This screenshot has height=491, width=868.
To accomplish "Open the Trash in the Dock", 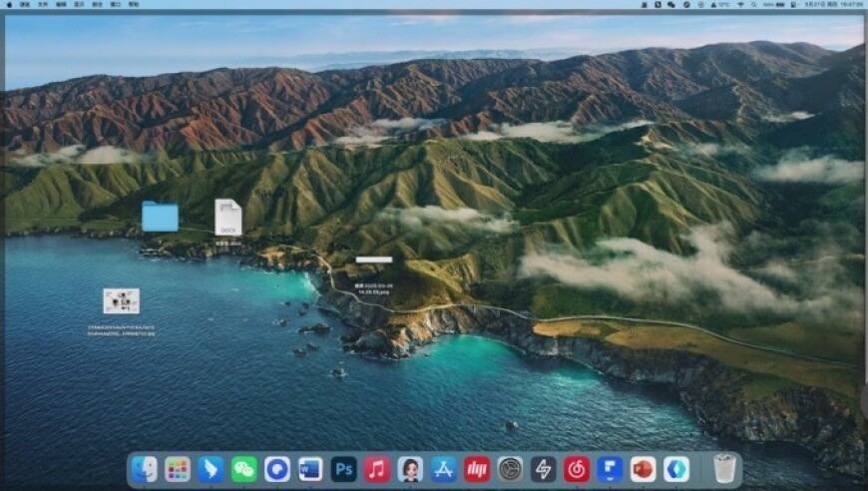I will point(724,469).
